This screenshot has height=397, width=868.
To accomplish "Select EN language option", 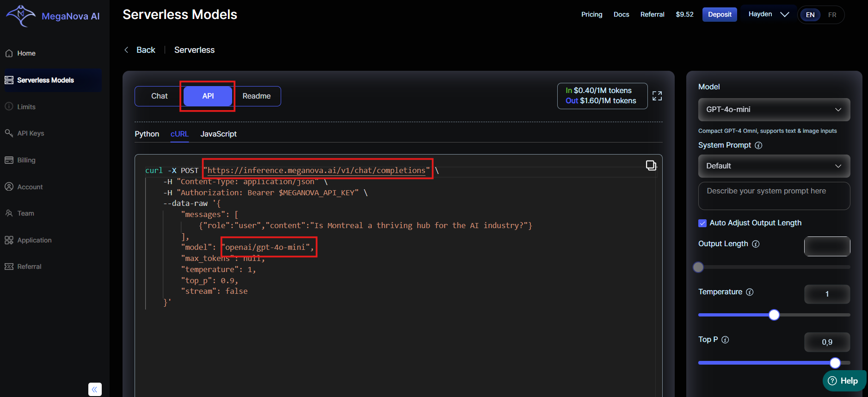I will tap(810, 15).
